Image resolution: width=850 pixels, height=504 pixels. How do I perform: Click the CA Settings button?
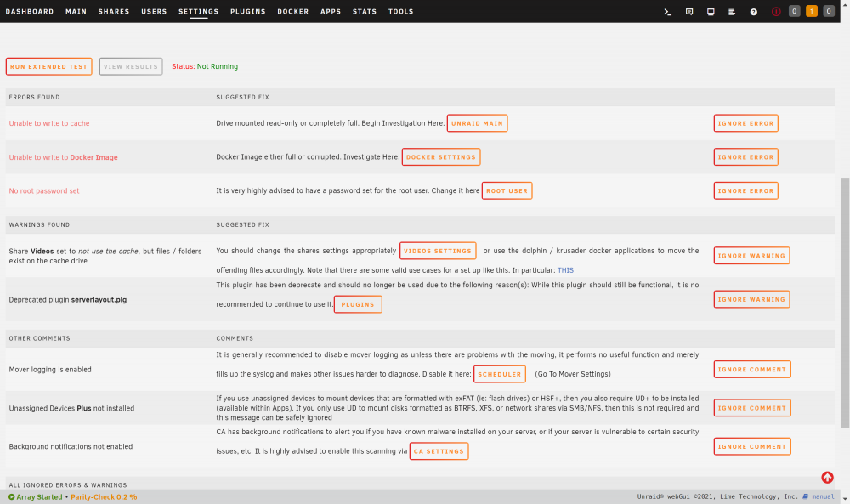coord(439,451)
